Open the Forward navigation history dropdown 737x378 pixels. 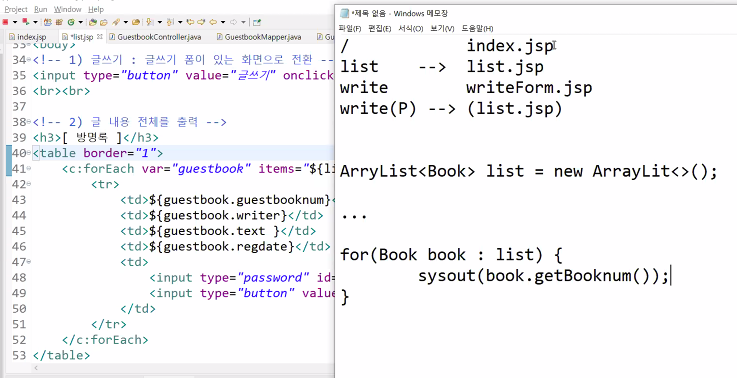point(243,22)
